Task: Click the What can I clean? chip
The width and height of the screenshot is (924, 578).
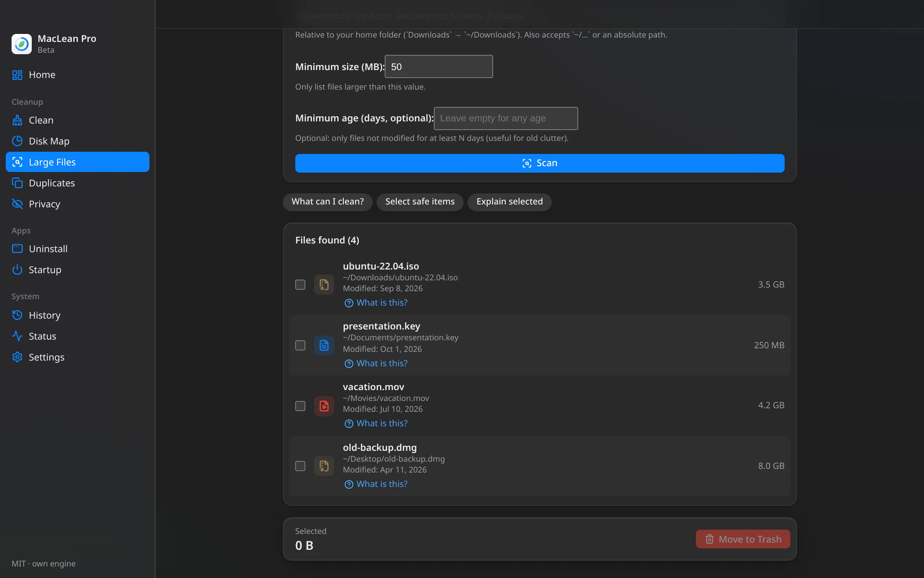Action: [328, 202]
